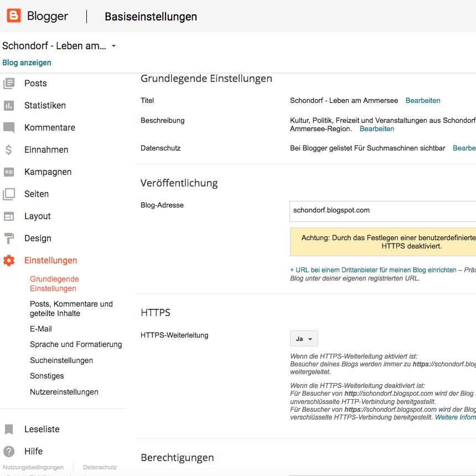Image resolution: width=476 pixels, height=476 pixels.
Task: Click the Einnahmen dollar icon
Action: tap(9, 150)
